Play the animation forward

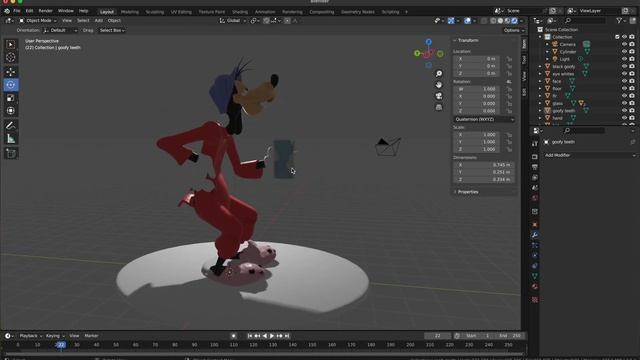[272, 336]
